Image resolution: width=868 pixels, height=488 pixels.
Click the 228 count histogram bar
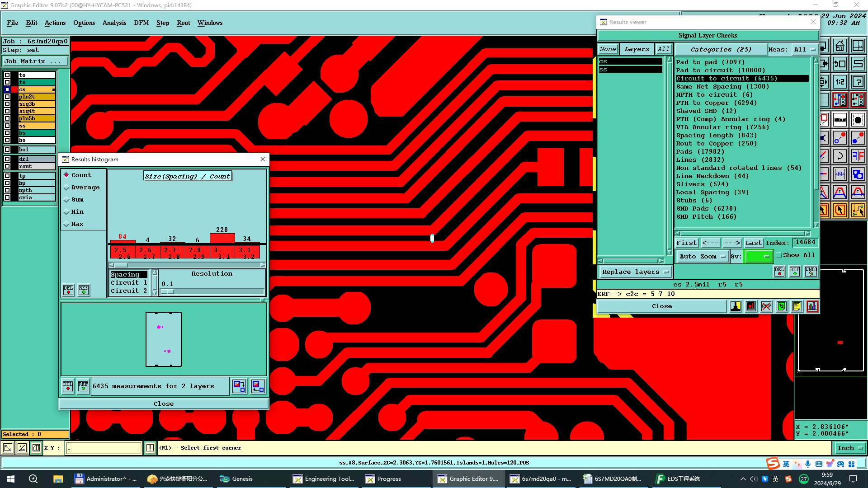click(222, 238)
